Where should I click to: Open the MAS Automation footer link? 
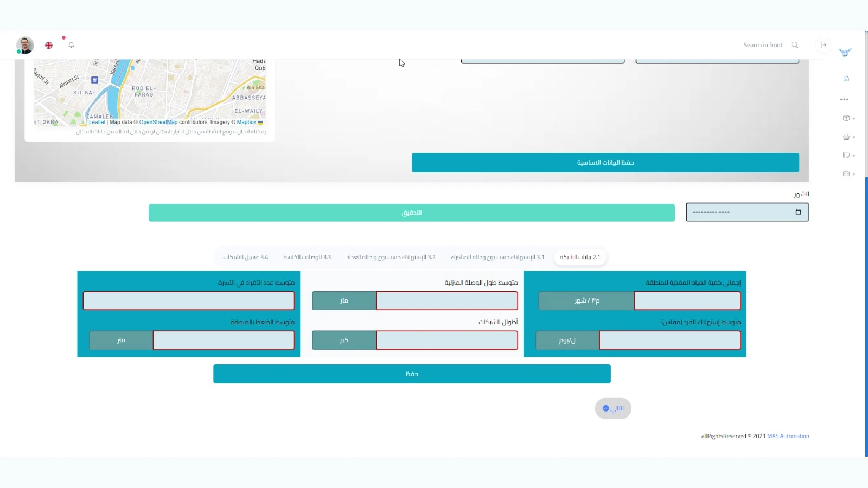(x=788, y=436)
